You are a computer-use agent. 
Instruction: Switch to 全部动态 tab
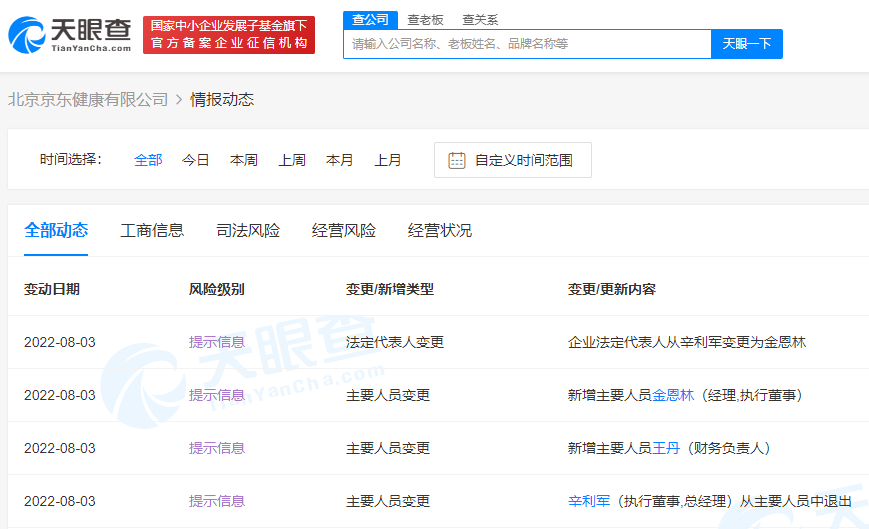56,230
